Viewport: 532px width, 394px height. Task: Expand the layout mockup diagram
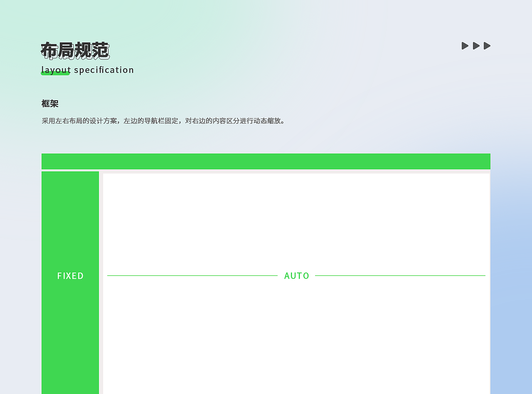(266, 275)
